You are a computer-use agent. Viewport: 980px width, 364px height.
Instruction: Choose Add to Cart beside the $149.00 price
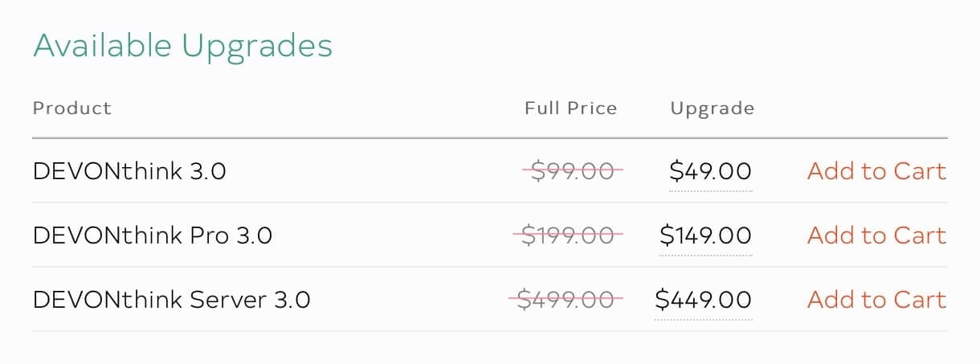876,235
